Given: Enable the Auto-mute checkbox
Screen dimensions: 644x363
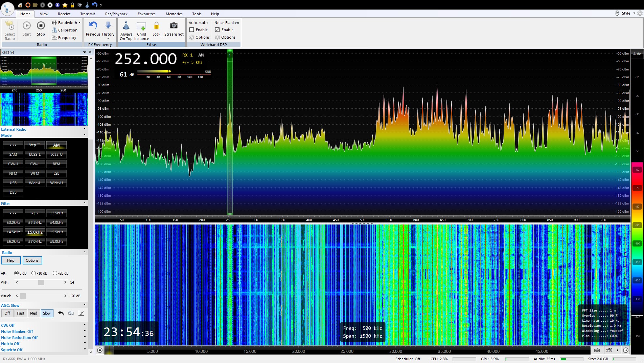Looking at the screenshot, I should [x=192, y=30].
